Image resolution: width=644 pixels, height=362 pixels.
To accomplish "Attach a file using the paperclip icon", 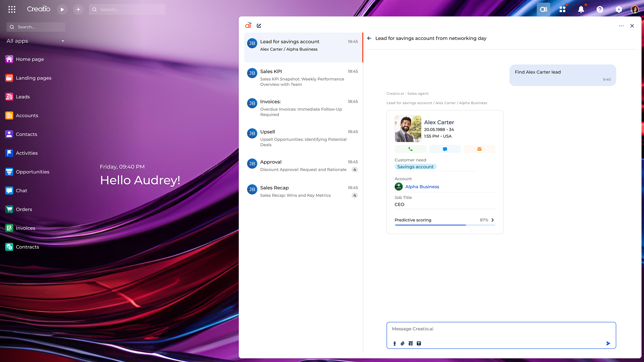I will pos(403,343).
